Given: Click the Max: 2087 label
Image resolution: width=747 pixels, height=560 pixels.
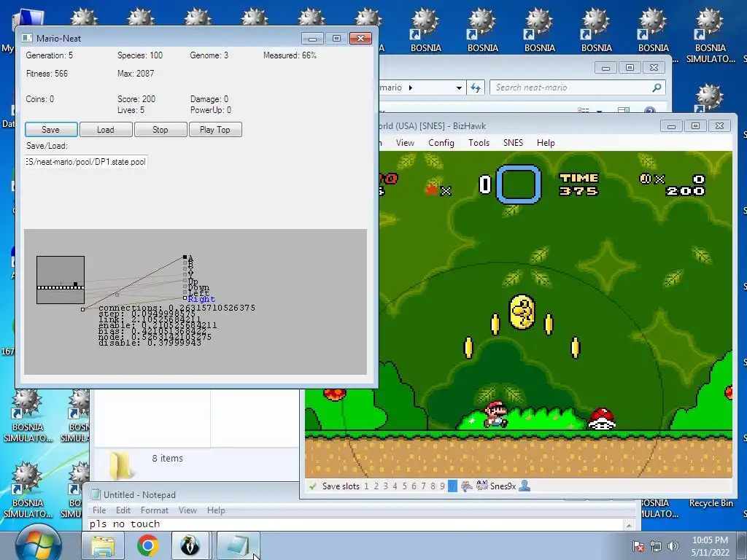Looking at the screenshot, I should tap(136, 74).
